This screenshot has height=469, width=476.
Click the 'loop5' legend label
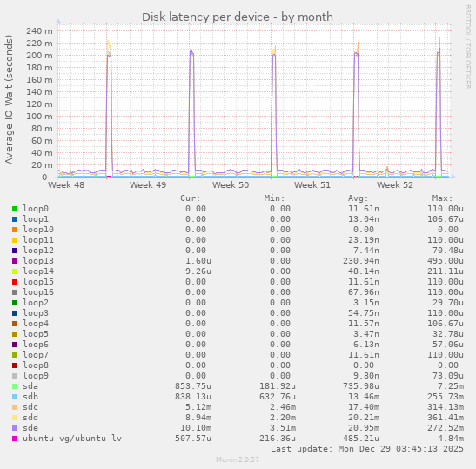point(36,334)
